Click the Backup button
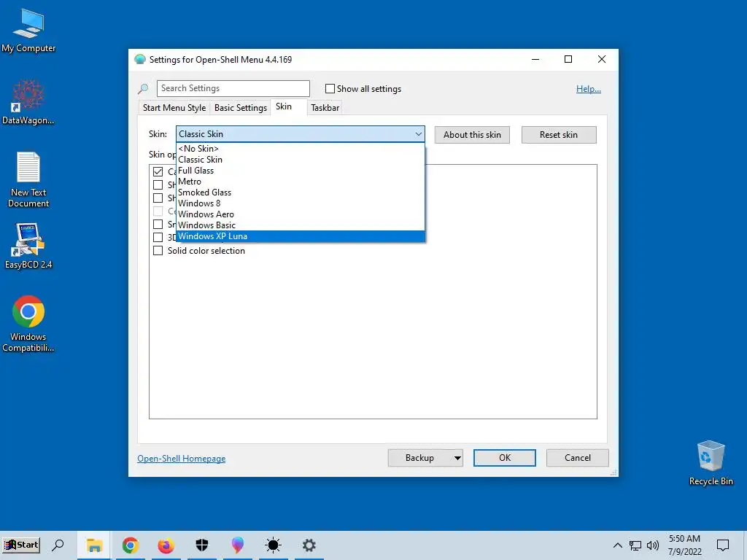Viewport: 747px width, 560px height. 419,458
